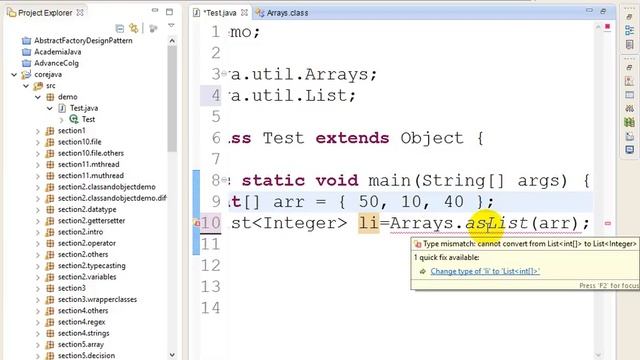Click the Console icon in right trim
640x360 pixels.
[629, 150]
